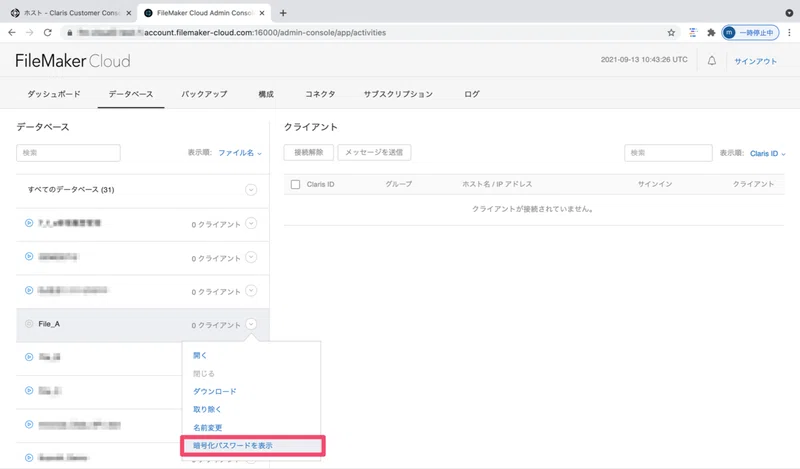Screen dimensions: 800x469
Task: Choose ダウンロード from the File_A menu
Action: [x=214, y=391]
